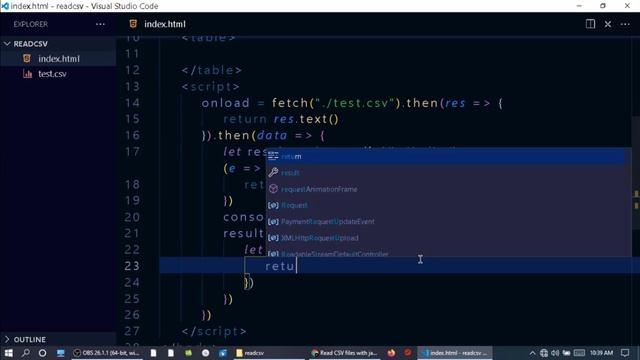The height and width of the screenshot is (360, 640).
Task: Open Firefox from the taskbar
Action: (391, 353)
